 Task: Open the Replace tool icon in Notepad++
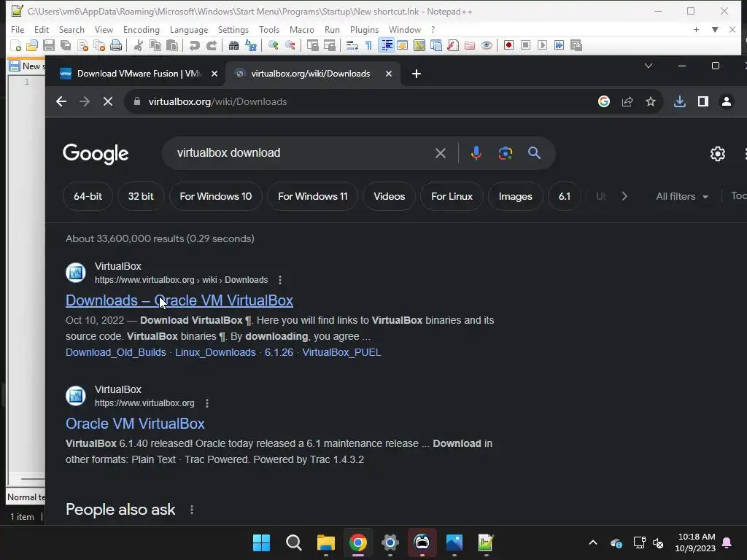click(x=251, y=45)
